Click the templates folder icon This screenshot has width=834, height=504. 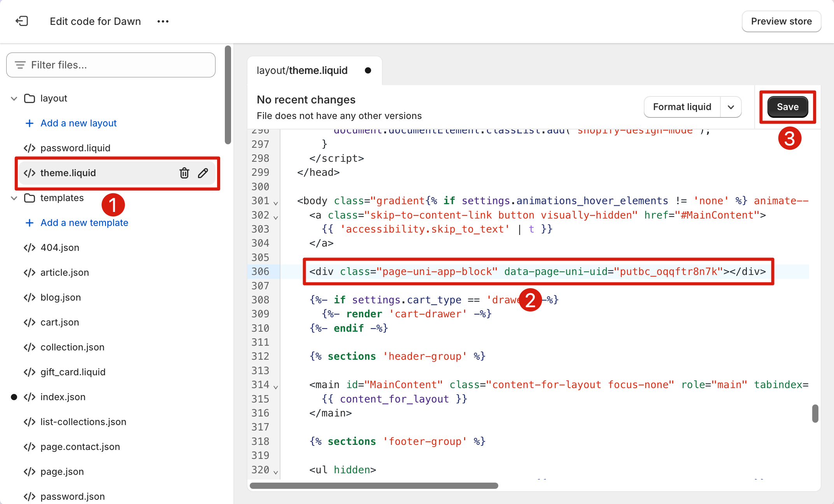30,198
